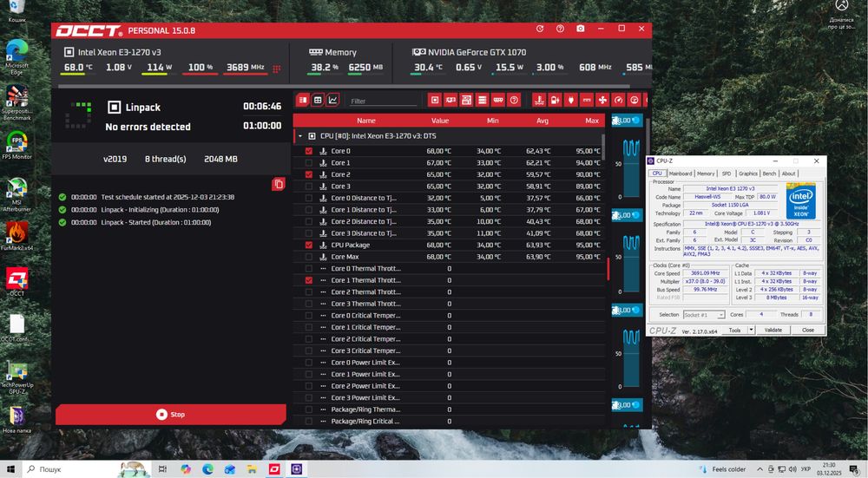Viewport: 868px width, 478px height.
Task: Toggle the speedometer frequency sensor filter
Action: point(618,100)
